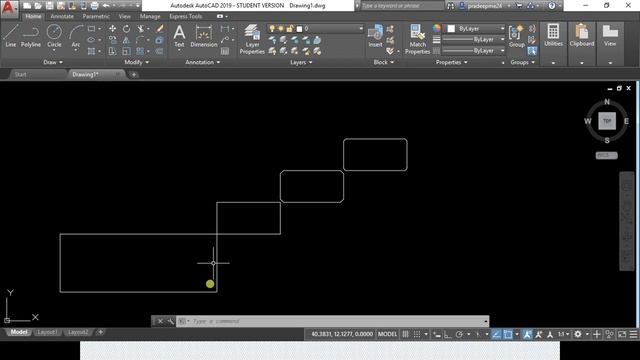Image resolution: width=640 pixels, height=360 pixels.
Task: Toggle object snap in status bar
Action: point(508,334)
